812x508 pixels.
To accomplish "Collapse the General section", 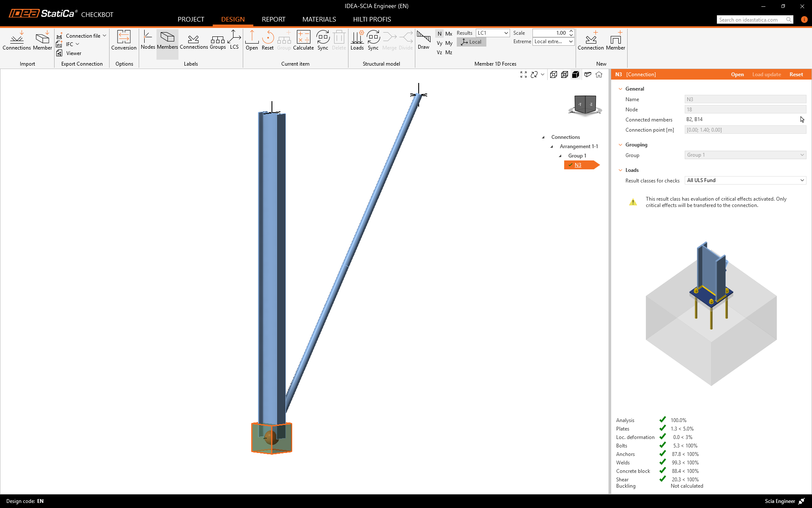I will coord(620,89).
